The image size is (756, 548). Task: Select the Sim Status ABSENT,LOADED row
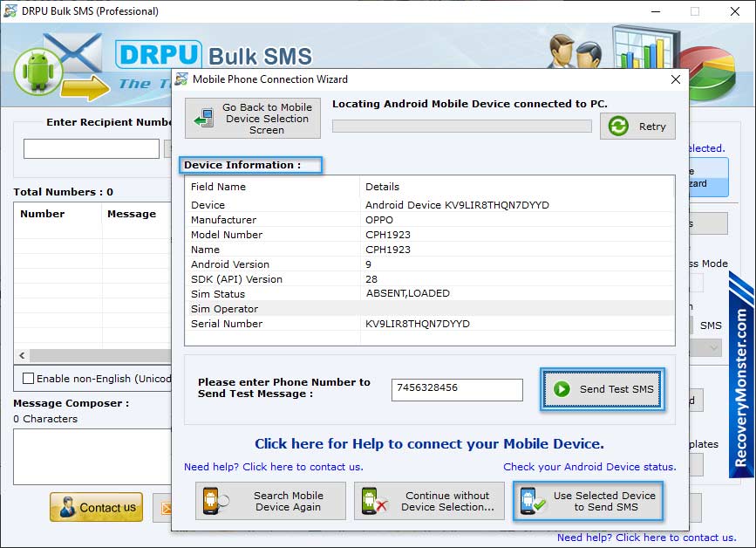[x=429, y=294]
